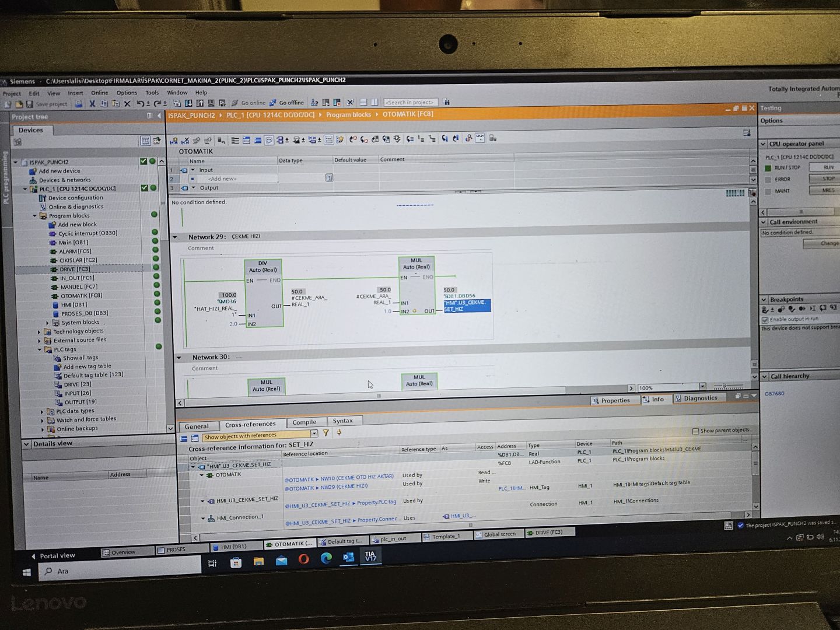The height and width of the screenshot is (630, 840).
Task: Toggle Enable output in run checkbox
Action: [x=765, y=320]
